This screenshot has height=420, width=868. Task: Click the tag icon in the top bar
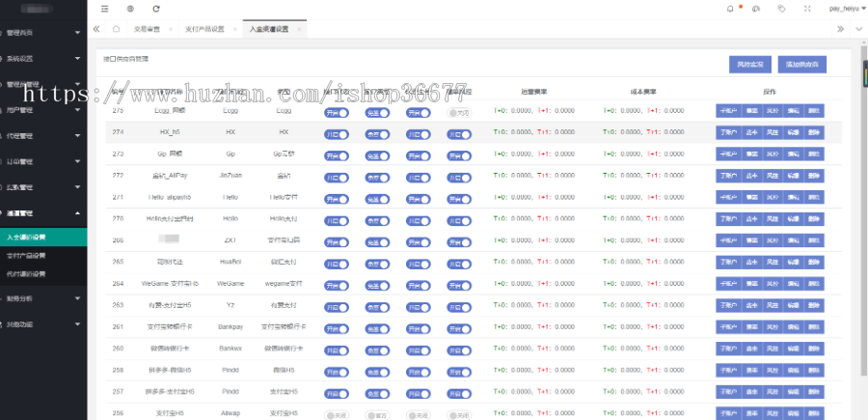click(x=780, y=8)
